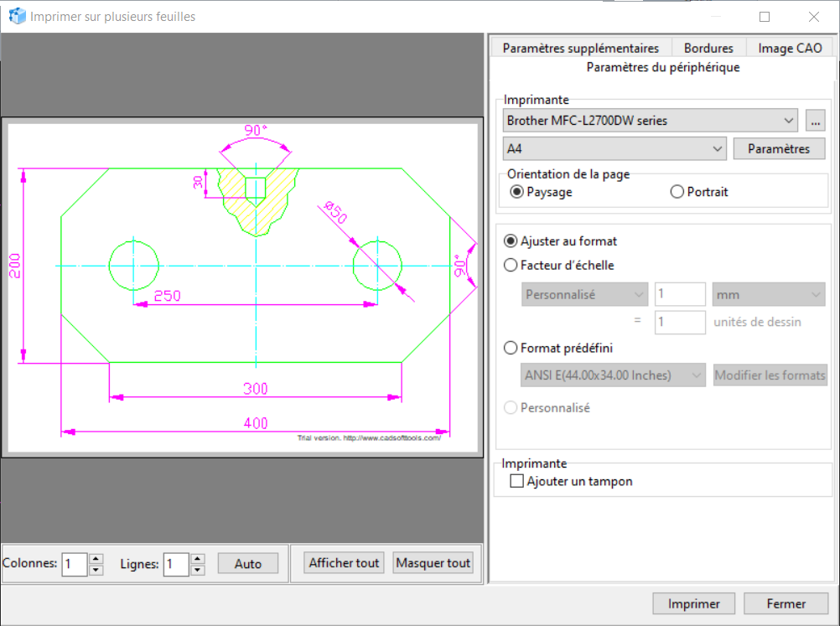840x626 pixels.
Task: Click the CAD drawing preview page
Action: click(x=242, y=286)
